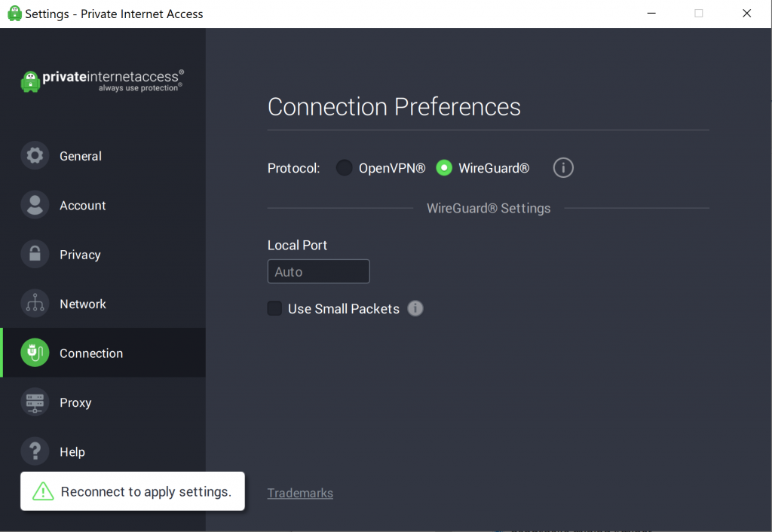Image resolution: width=772 pixels, height=532 pixels.
Task: Select the Account person icon
Action: pyautogui.click(x=35, y=205)
